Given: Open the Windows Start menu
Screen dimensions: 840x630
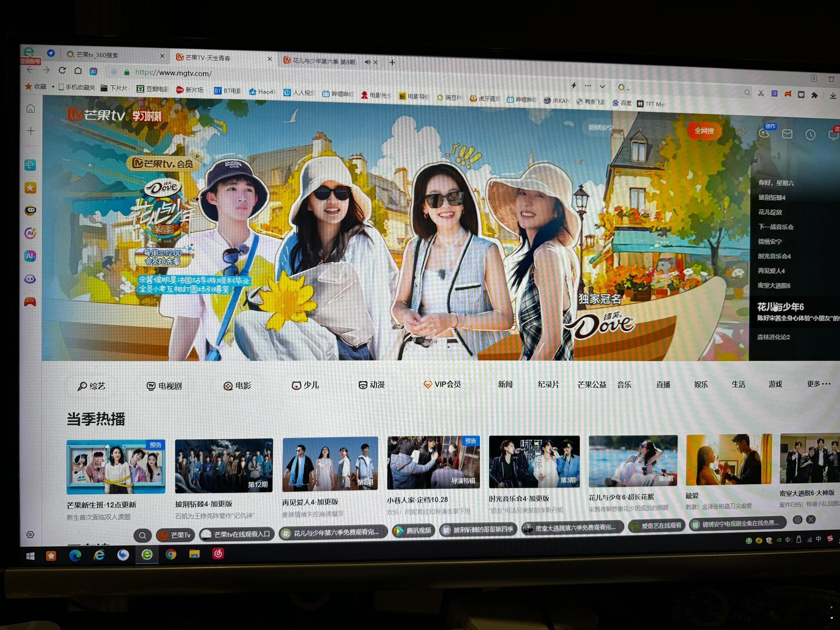Looking at the screenshot, I should 31,556.
